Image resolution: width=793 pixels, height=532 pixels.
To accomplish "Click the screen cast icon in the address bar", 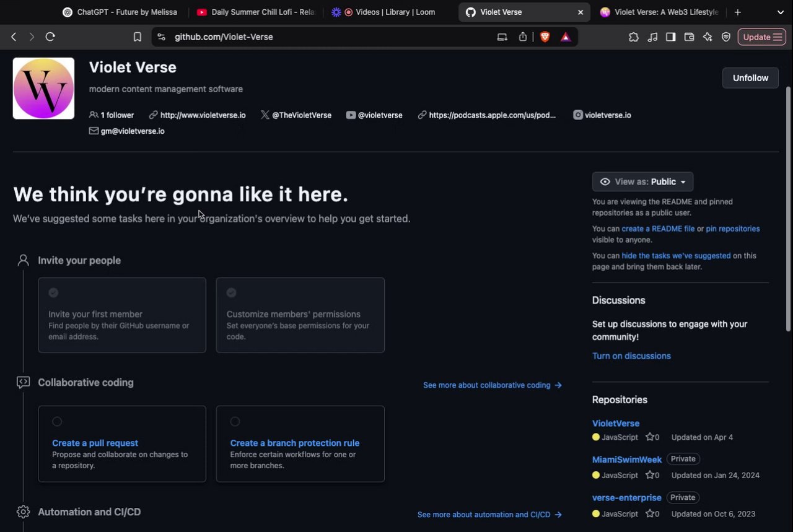I will point(502,37).
